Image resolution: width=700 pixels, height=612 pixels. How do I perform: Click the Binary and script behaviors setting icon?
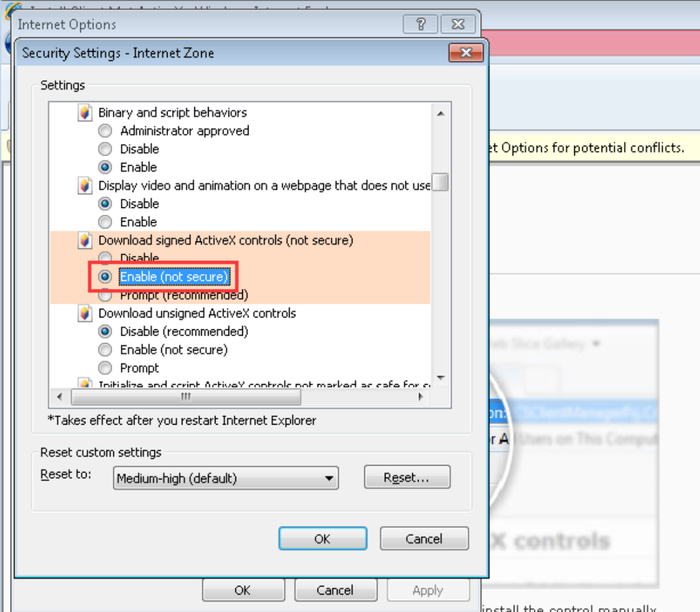click(85, 113)
